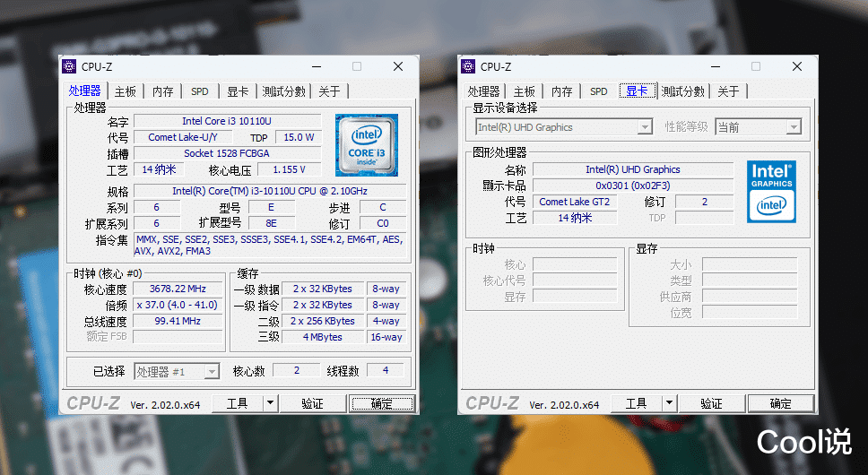Click 修订 value C0 in left window
Viewport: 868px width, 475px height.
(x=383, y=223)
